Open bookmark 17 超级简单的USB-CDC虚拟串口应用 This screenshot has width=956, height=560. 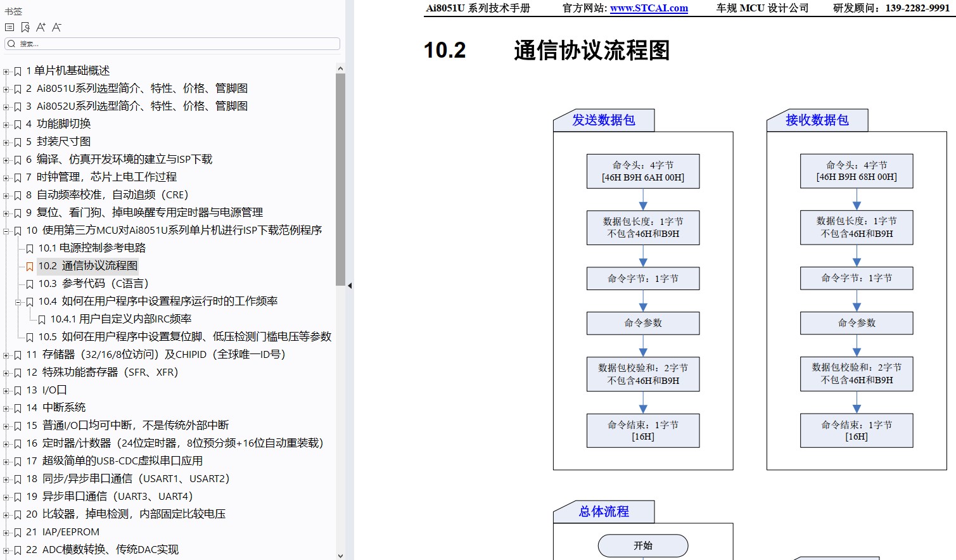pyautogui.click(x=115, y=461)
